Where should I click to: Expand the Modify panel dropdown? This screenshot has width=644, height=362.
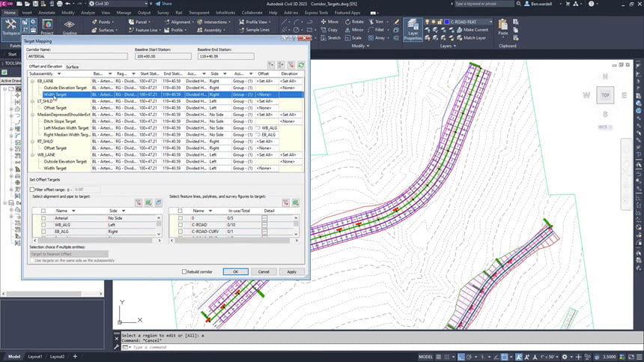click(361, 46)
